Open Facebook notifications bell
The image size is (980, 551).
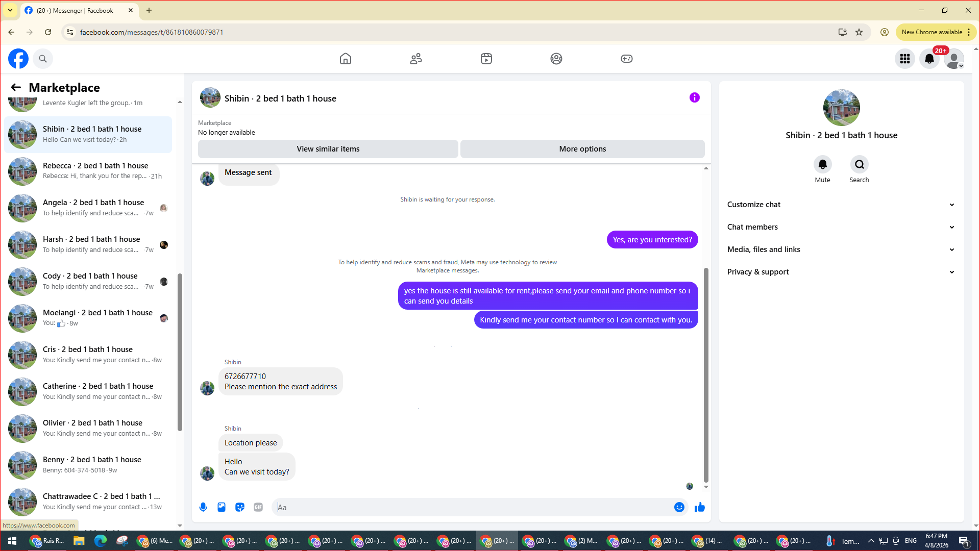click(x=929, y=59)
